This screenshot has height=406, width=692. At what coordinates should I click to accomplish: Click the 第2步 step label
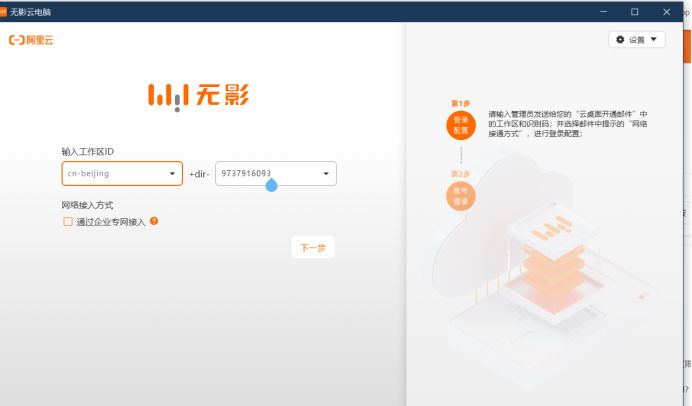(x=460, y=174)
